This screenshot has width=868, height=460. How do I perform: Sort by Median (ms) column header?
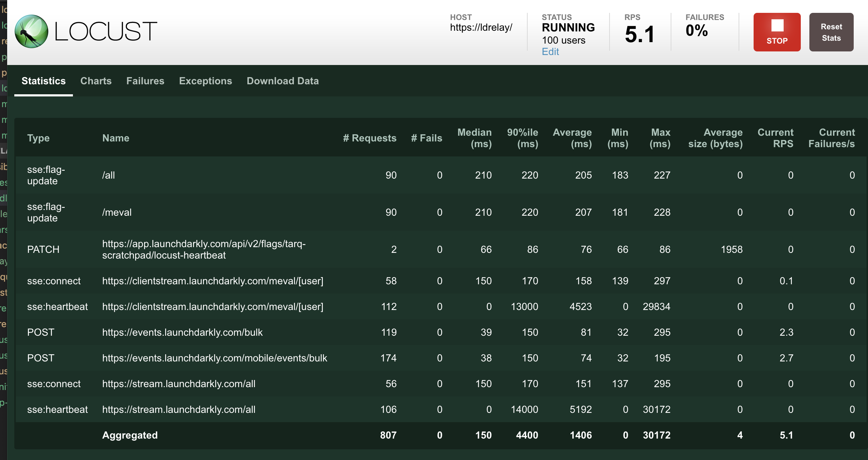[475, 138]
